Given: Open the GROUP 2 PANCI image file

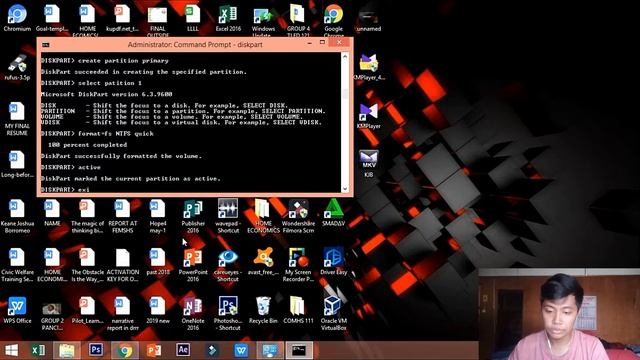Looking at the screenshot, I should (52, 315).
